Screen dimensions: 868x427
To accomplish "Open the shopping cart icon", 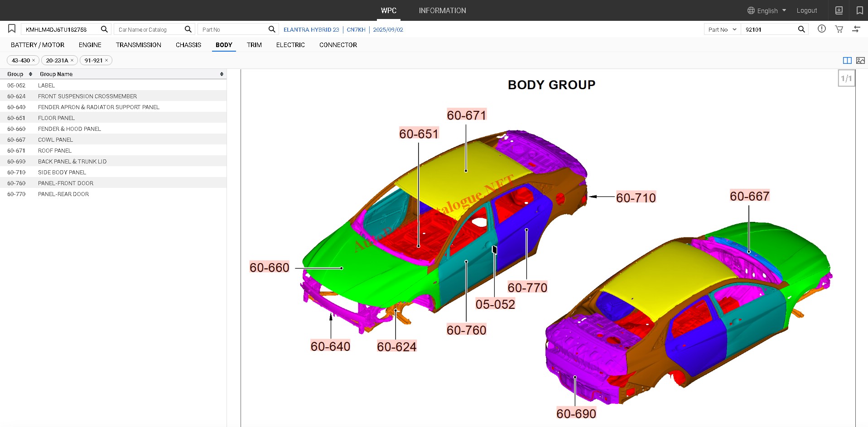I will point(839,29).
